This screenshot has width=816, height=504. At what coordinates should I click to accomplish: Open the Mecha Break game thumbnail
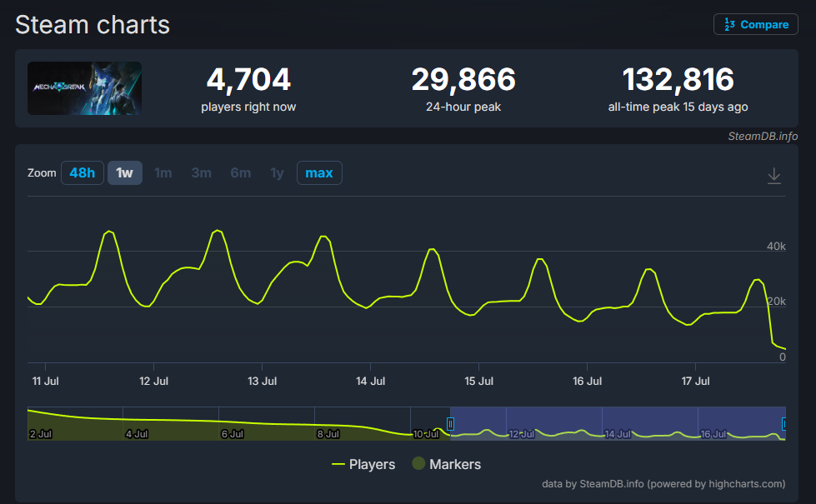(84, 88)
